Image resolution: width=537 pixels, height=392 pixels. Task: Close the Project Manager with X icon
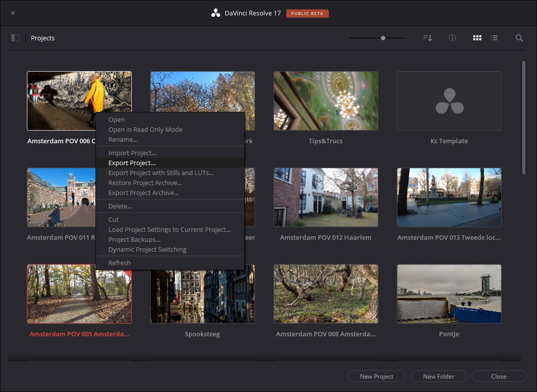tap(13, 13)
